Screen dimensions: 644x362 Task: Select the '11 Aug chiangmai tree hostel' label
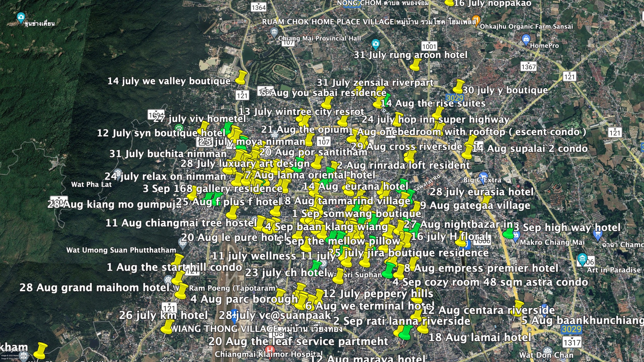181,223
